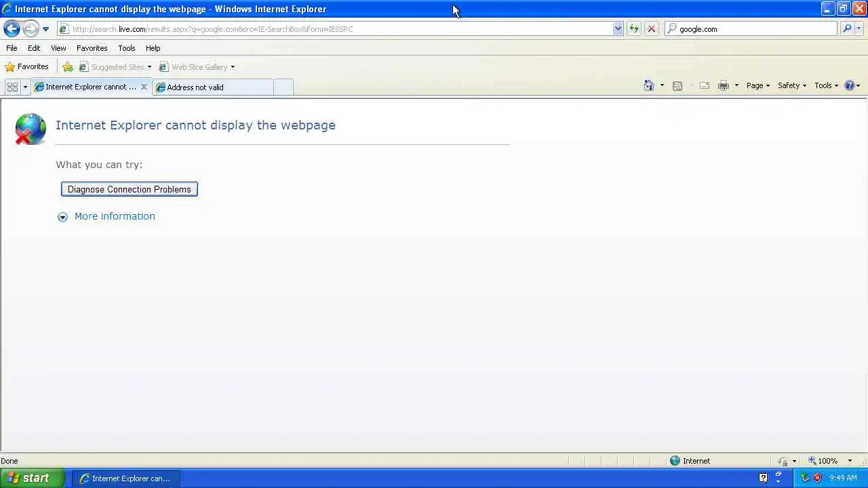Click the Quick Tabs grid icon
This screenshot has height=488, width=868.
[x=12, y=87]
